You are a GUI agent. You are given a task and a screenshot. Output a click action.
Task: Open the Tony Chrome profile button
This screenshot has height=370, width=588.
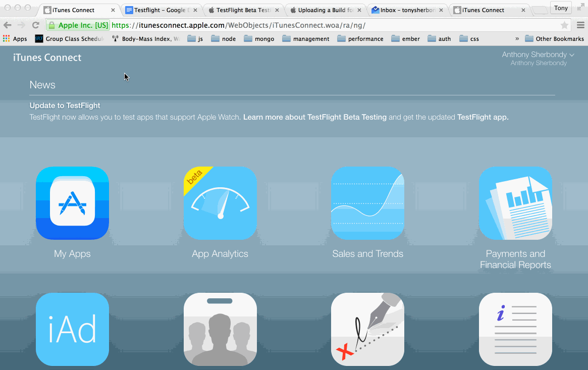click(561, 8)
